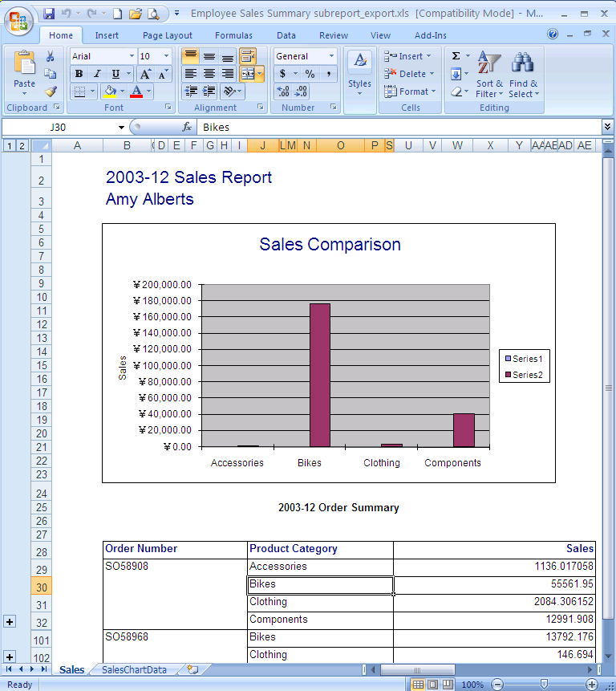Apply comma style format

(x=329, y=74)
